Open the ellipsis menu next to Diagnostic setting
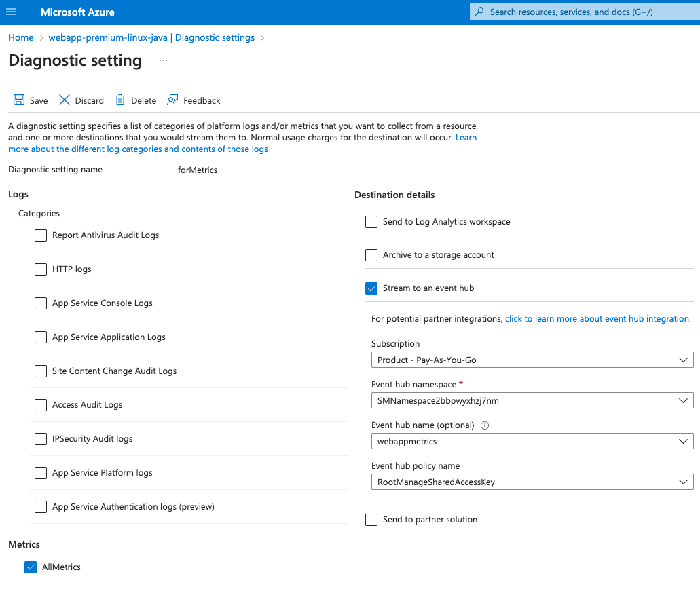This screenshot has width=700, height=589. [x=164, y=60]
